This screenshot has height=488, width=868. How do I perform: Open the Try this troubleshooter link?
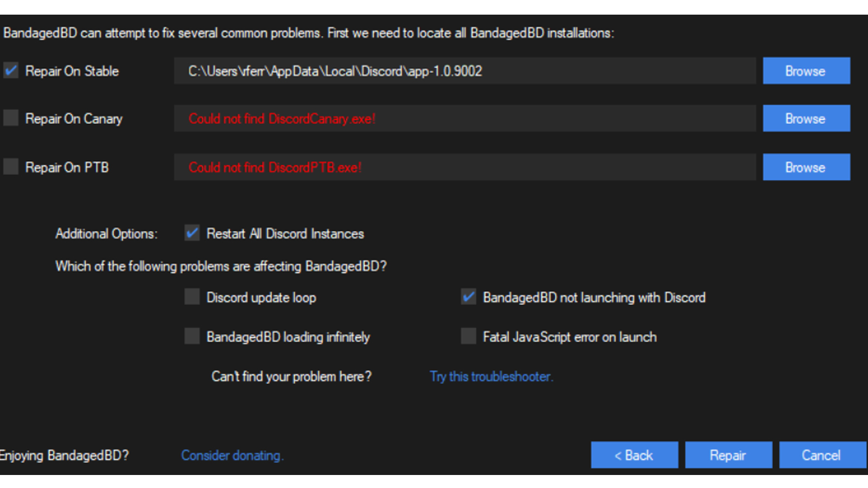[x=492, y=376]
